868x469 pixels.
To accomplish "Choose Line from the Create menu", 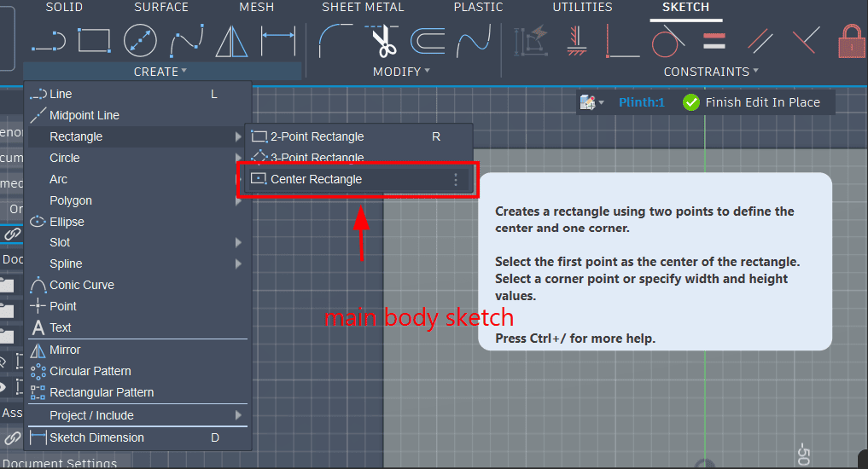I will [x=138, y=94].
